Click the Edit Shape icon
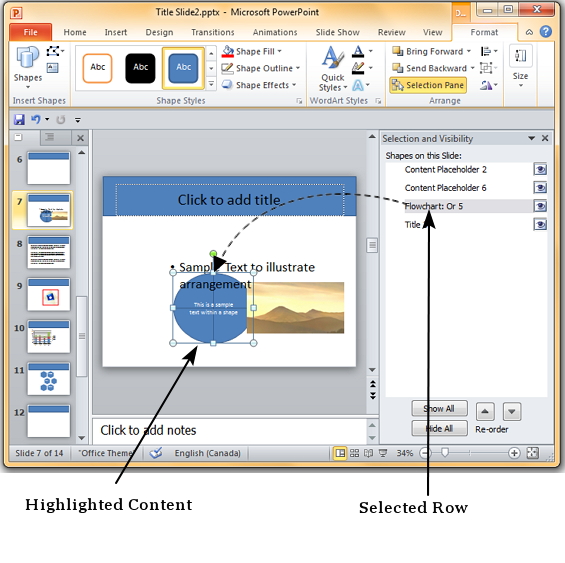 pos(54,51)
